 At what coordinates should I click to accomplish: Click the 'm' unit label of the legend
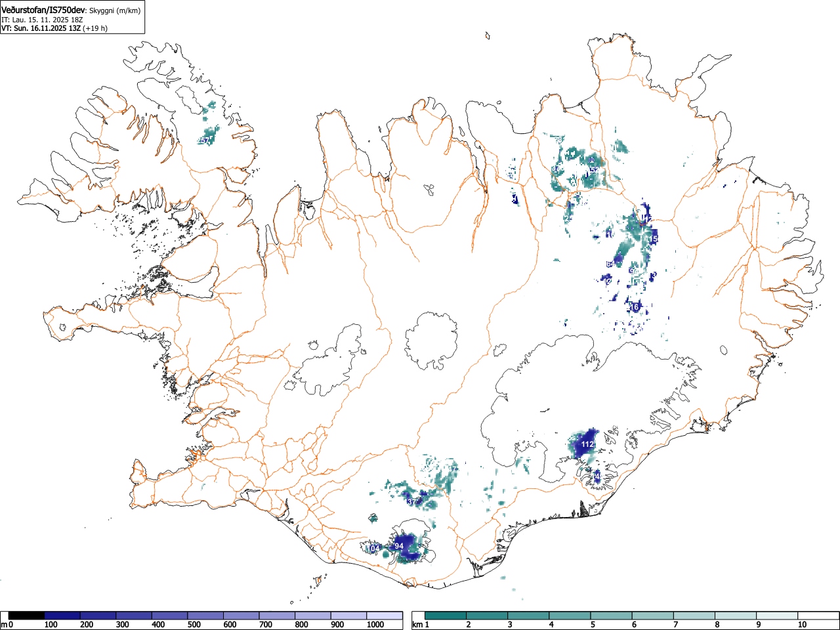(4, 625)
